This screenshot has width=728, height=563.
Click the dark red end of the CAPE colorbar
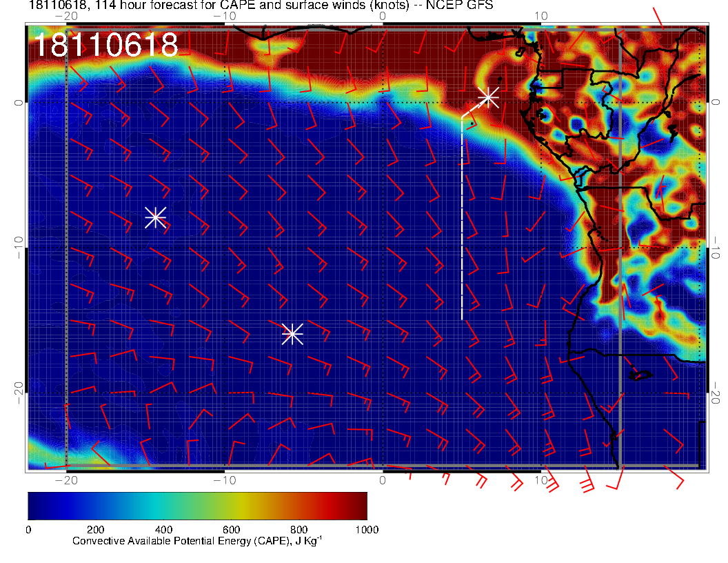point(358,505)
